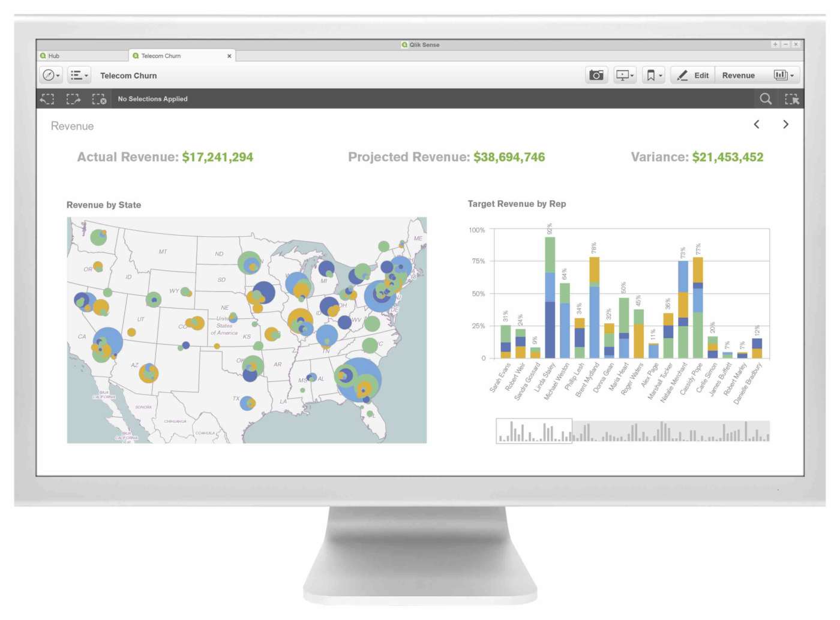Select the large California bubble on the map
Screen dimensions: 840x620
tap(107, 342)
